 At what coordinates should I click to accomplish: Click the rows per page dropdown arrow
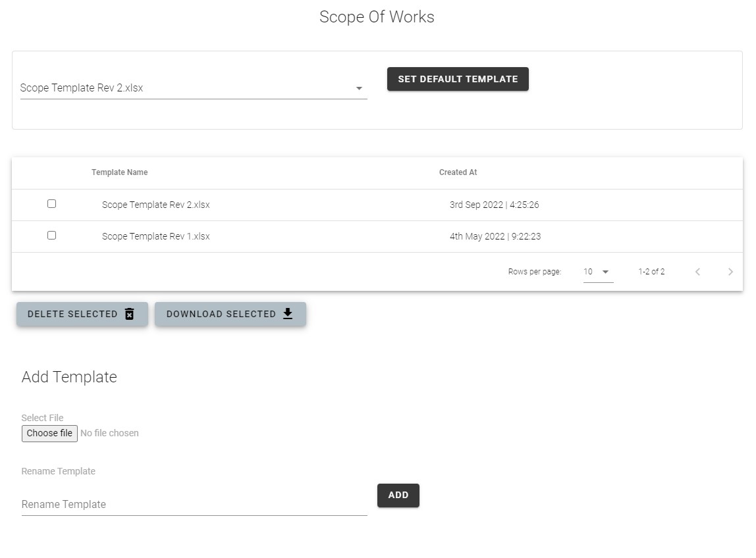pyautogui.click(x=606, y=271)
